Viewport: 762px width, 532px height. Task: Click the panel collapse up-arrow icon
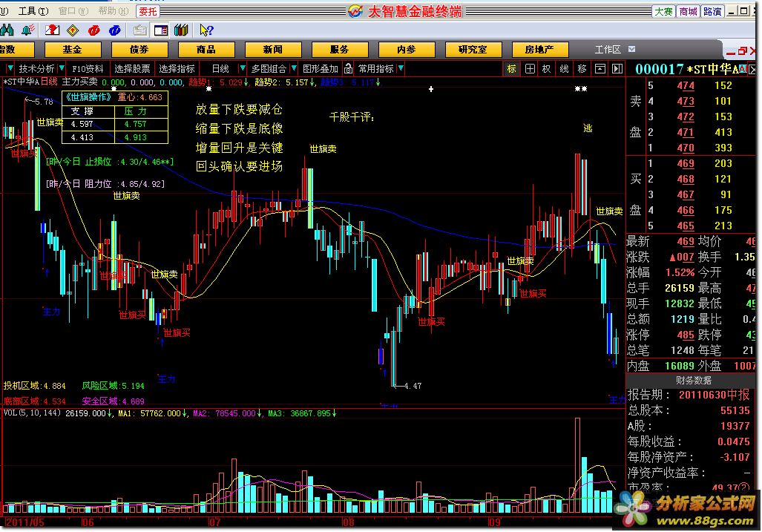600,68
